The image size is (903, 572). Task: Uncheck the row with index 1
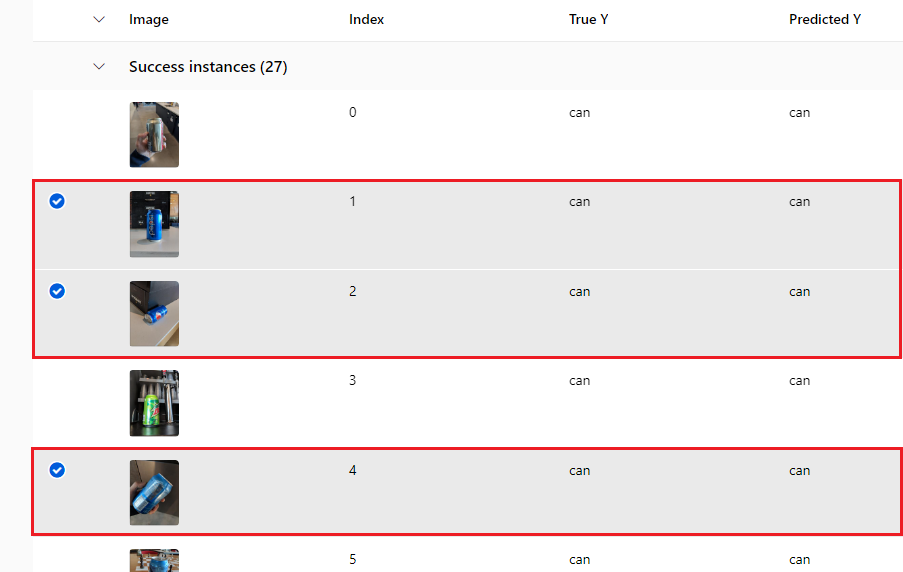(57, 201)
